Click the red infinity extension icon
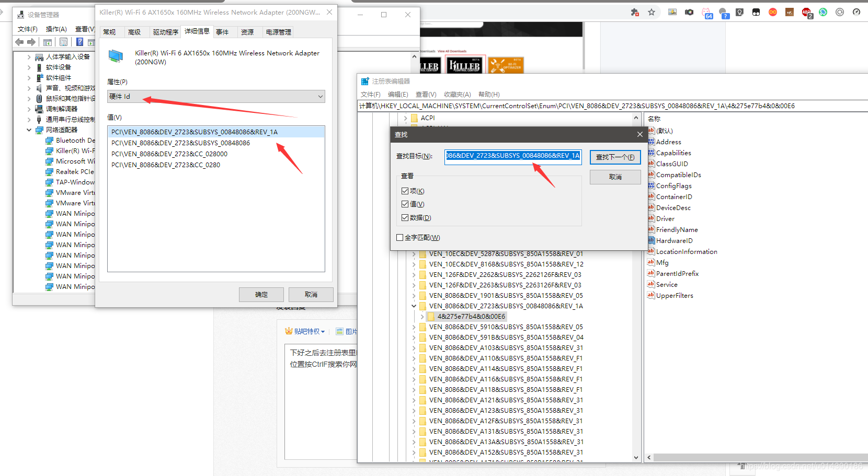The height and width of the screenshot is (476, 868). [x=773, y=12]
